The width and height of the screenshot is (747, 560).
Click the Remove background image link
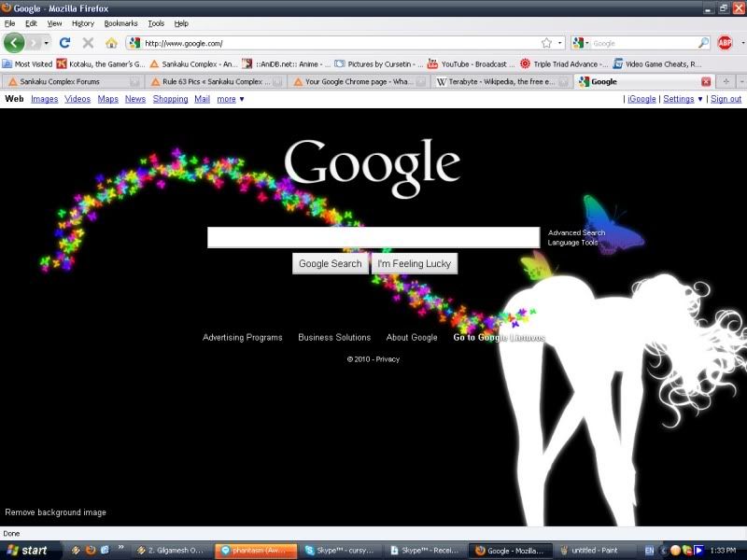(x=56, y=512)
